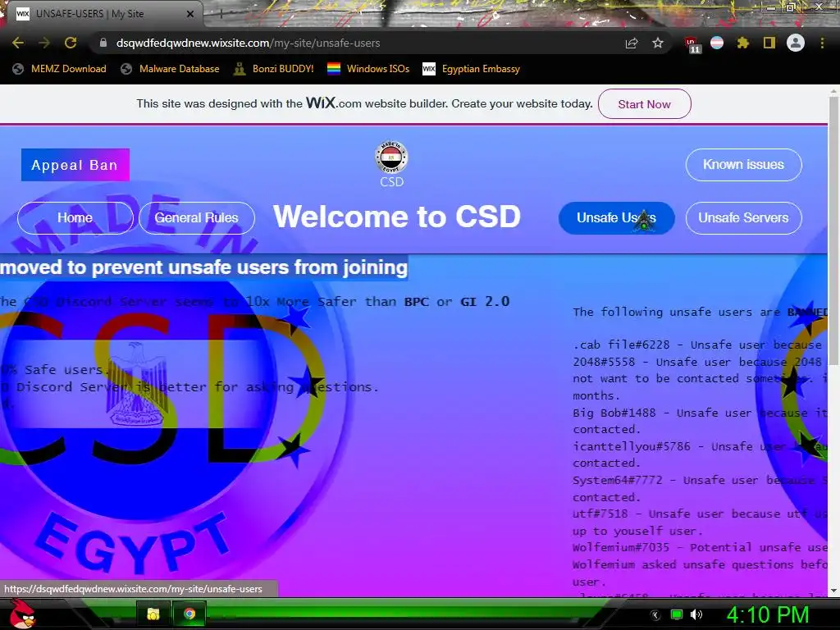
Task: Click the "GI 2.0" bold text
Action: click(x=485, y=302)
